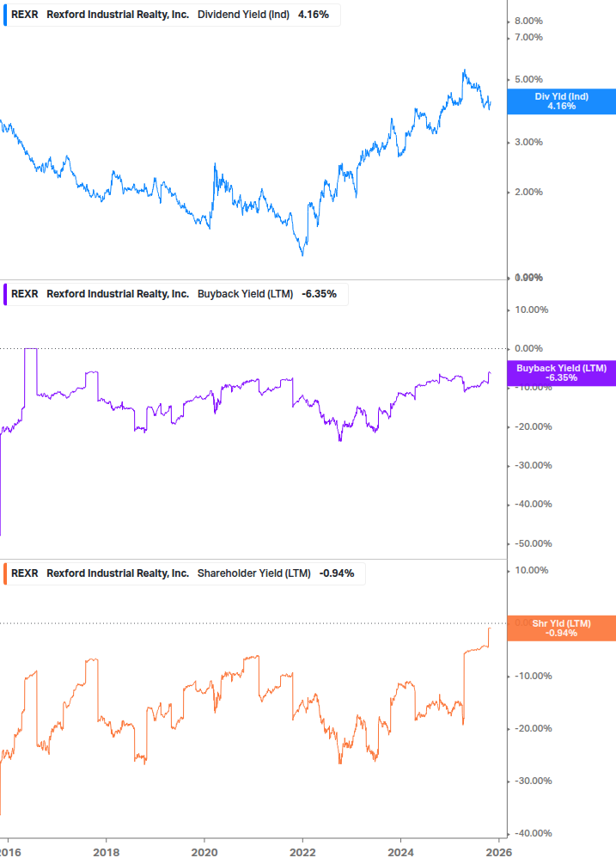The width and height of the screenshot is (616, 864).
Task: Click the 2.00% tick on the dividend yield axis
Action: pyautogui.click(x=528, y=193)
